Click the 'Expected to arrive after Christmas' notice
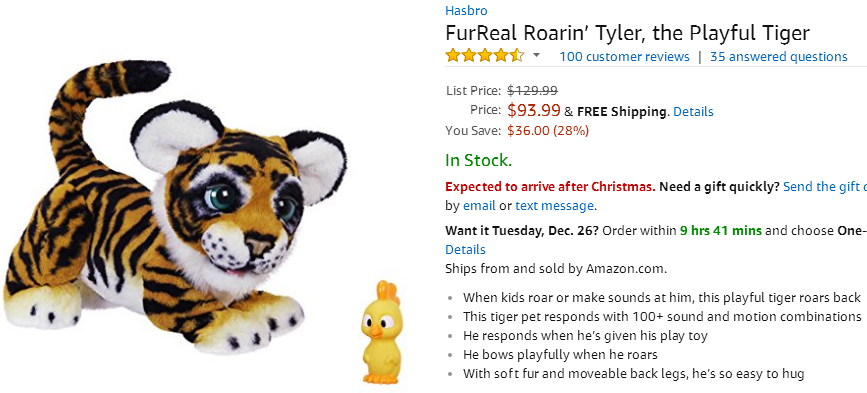This screenshot has width=867, height=393. pyautogui.click(x=550, y=187)
